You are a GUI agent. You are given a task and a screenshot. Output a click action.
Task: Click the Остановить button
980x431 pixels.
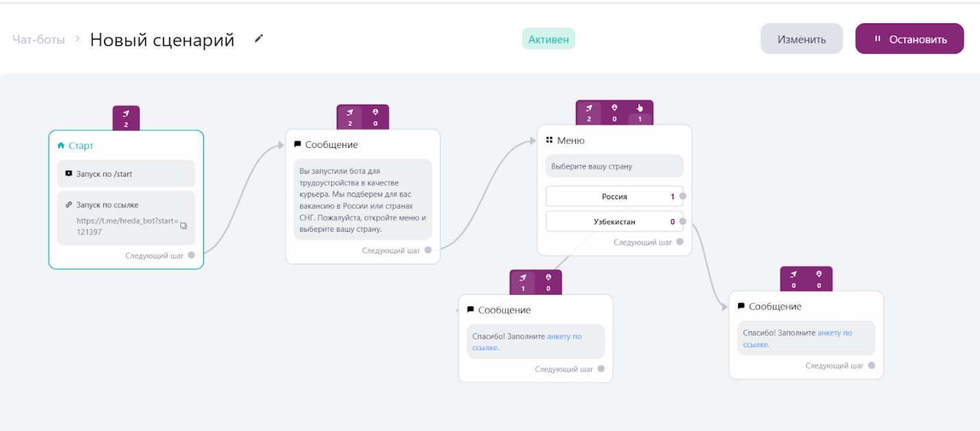[909, 39]
